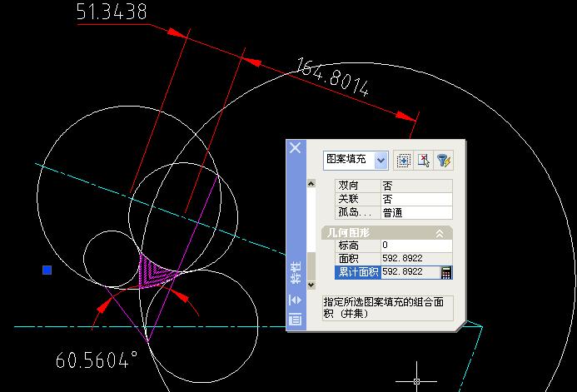Image resolution: width=577 pixels, height=392 pixels.
Task: Click the vertical 特性 palette title
Action: [x=296, y=273]
